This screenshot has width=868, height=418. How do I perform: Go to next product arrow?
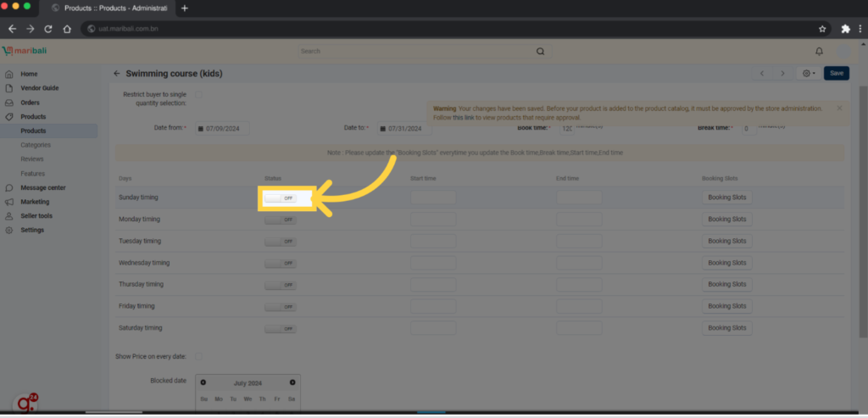(782, 74)
